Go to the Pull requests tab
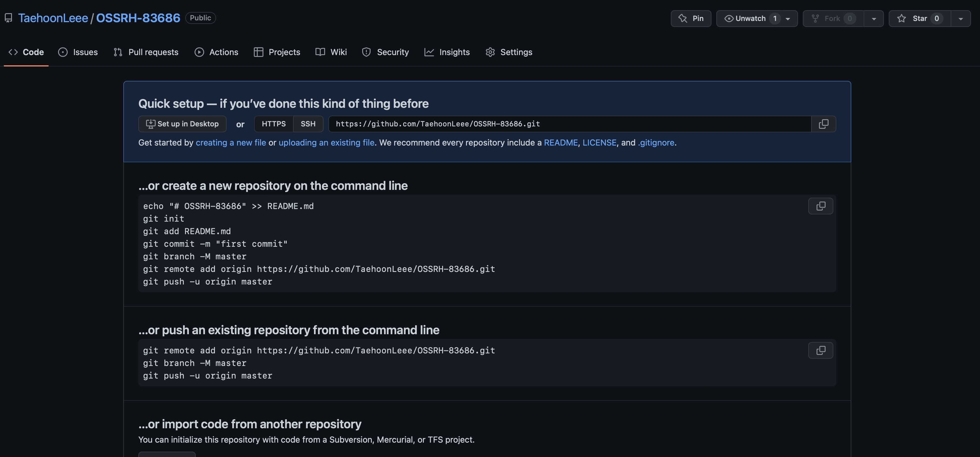The image size is (980, 457). [146, 52]
